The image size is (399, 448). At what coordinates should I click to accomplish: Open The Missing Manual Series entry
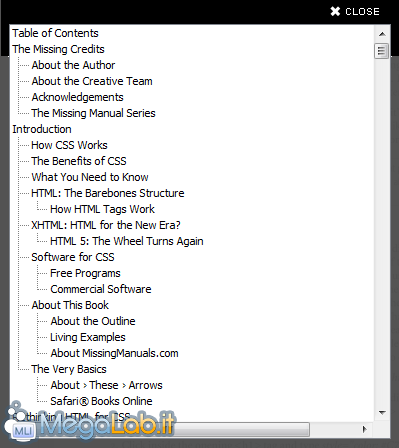click(93, 113)
